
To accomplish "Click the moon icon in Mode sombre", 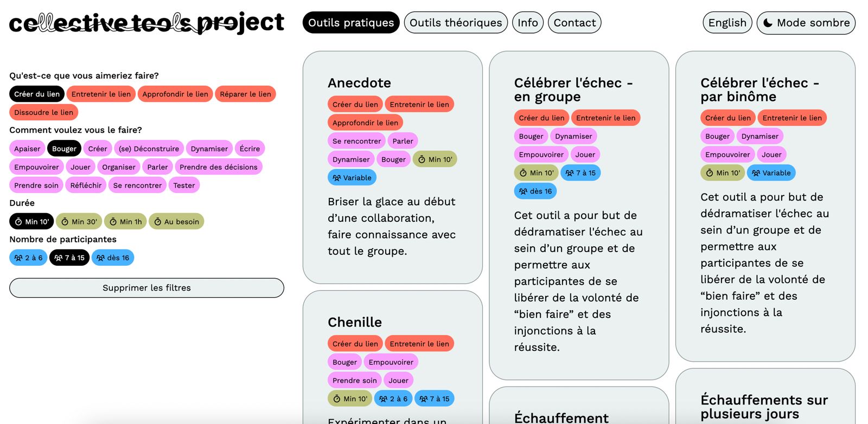I will pos(768,23).
